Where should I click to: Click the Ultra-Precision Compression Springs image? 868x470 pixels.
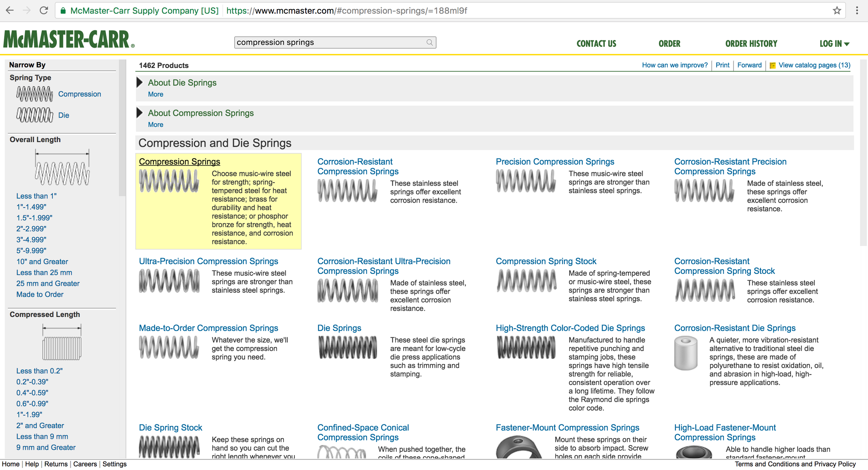click(x=169, y=280)
